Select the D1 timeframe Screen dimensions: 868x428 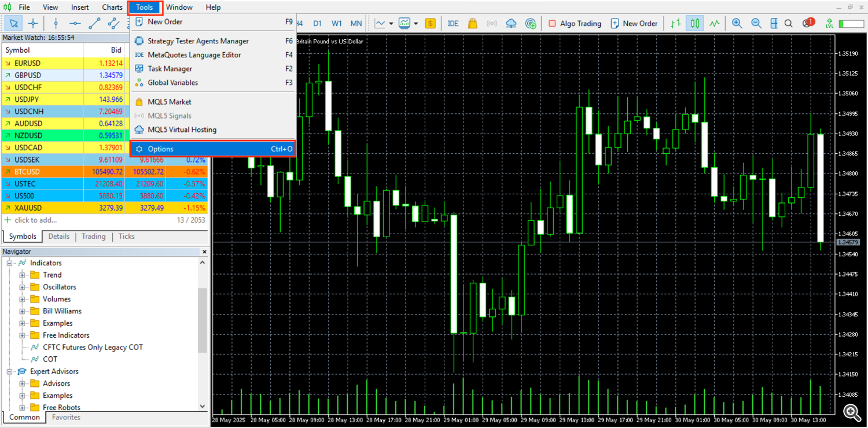point(318,24)
